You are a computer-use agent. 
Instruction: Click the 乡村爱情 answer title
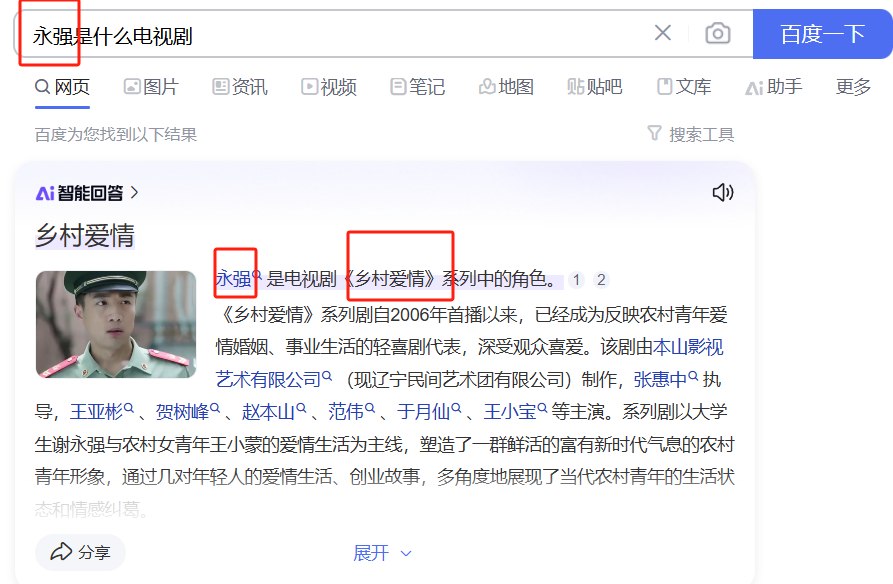click(x=85, y=235)
